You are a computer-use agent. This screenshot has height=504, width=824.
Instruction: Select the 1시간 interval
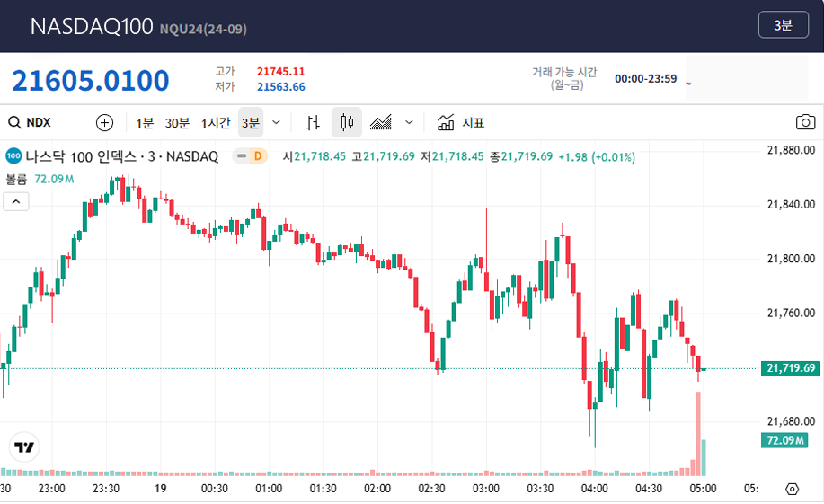pos(216,123)
